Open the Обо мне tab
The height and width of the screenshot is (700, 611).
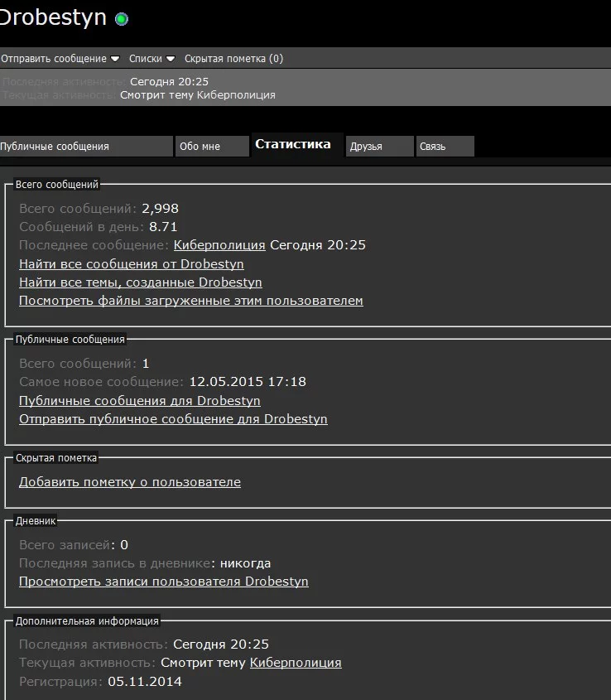[x=211, y=147]
